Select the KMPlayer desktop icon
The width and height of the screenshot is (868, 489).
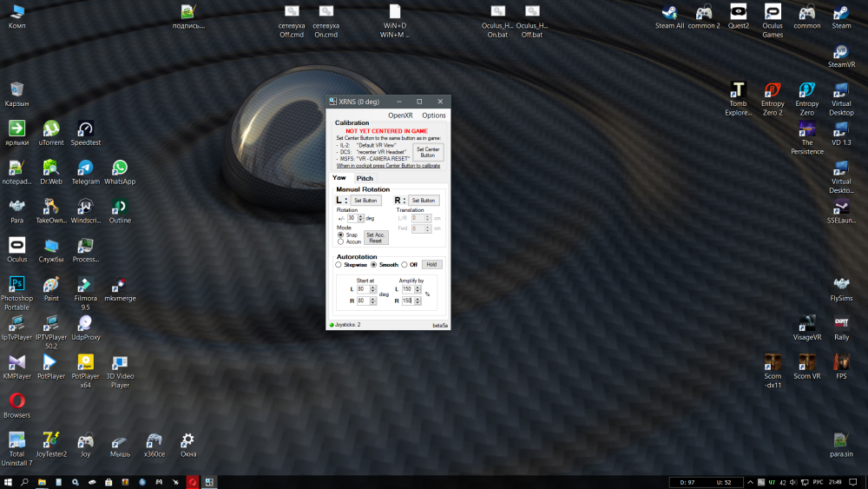click(x=16, y=367)
